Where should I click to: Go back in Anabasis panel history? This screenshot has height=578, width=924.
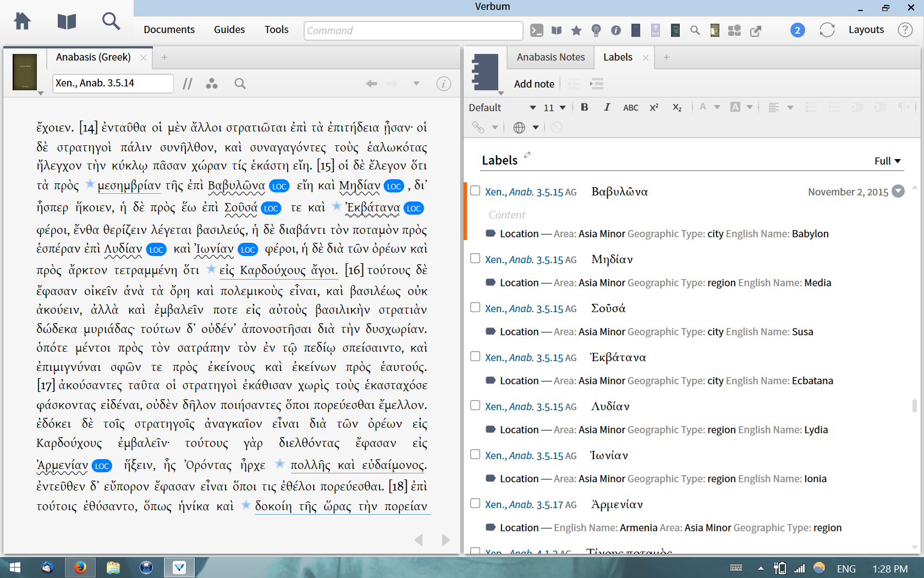click(372, 84)
